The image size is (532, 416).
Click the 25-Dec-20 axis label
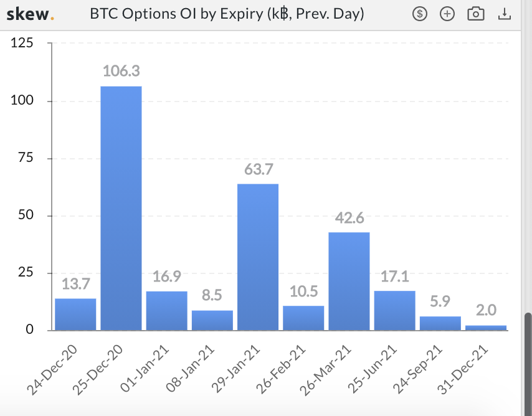click(98, 370)
